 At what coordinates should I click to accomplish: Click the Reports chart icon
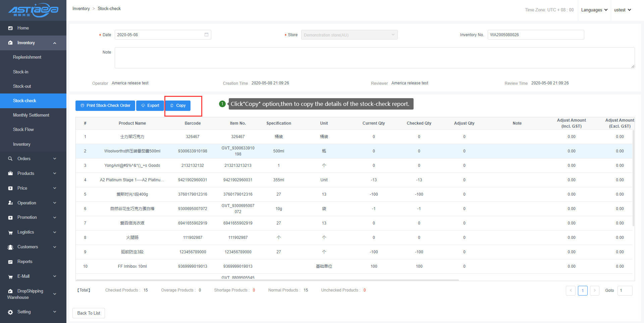tap(10, 262)
